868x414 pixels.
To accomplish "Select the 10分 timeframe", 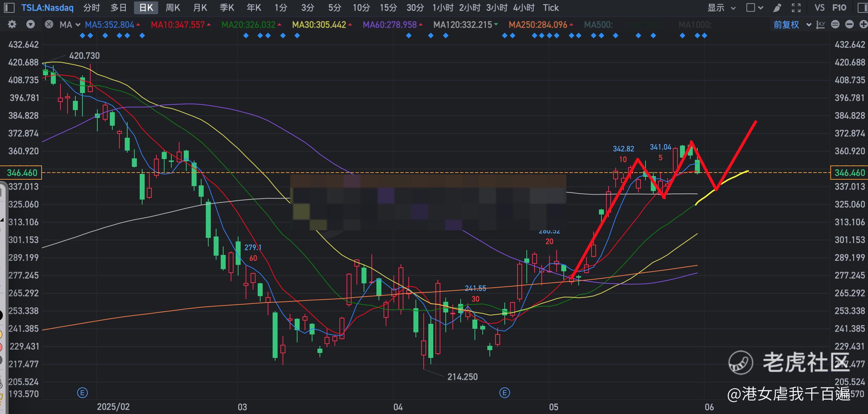I will (361, 7).
